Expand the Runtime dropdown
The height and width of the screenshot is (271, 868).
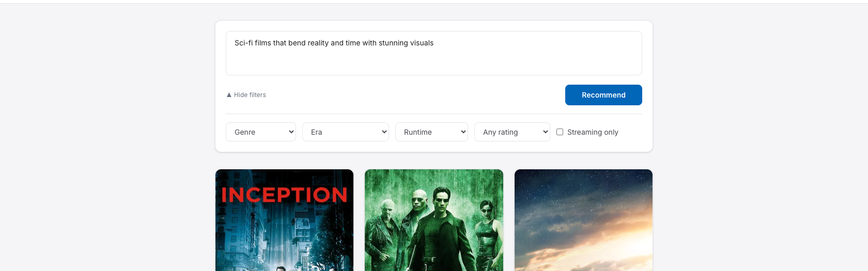431,132
